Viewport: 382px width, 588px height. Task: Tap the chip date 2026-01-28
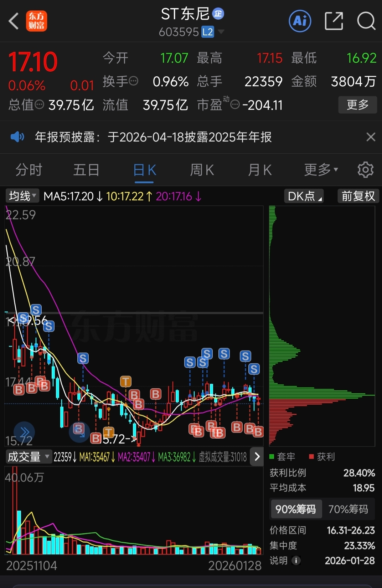click(x=350, y=561)
